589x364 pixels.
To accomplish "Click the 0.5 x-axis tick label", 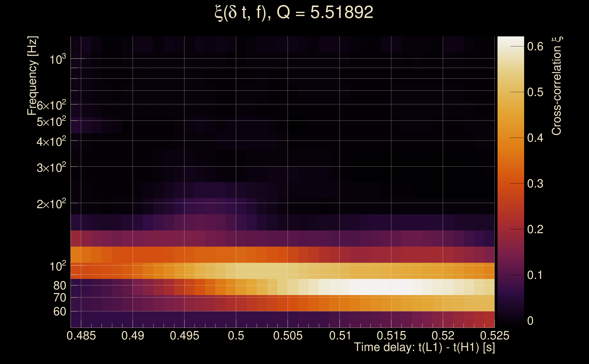I will point(236,336).
